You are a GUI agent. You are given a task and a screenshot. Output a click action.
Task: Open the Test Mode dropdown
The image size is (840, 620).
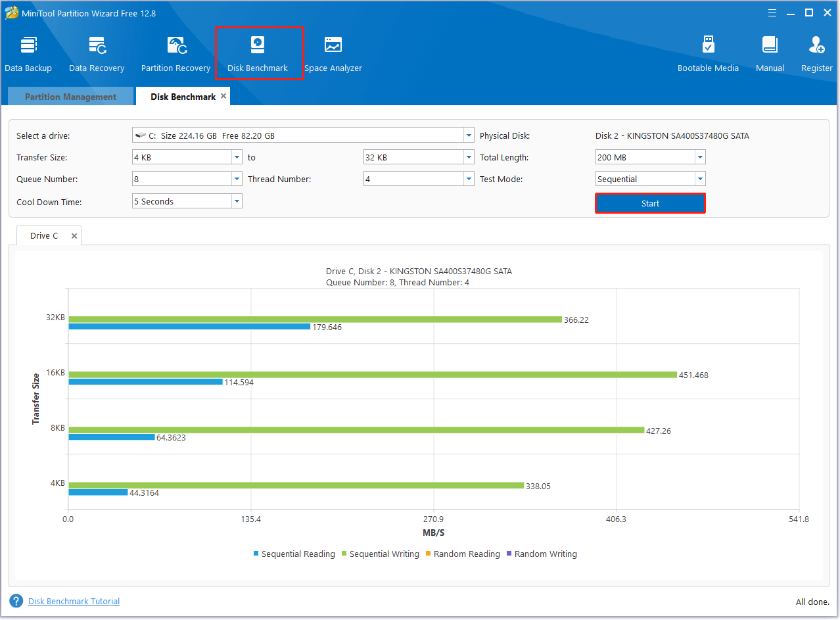(700, 179)
